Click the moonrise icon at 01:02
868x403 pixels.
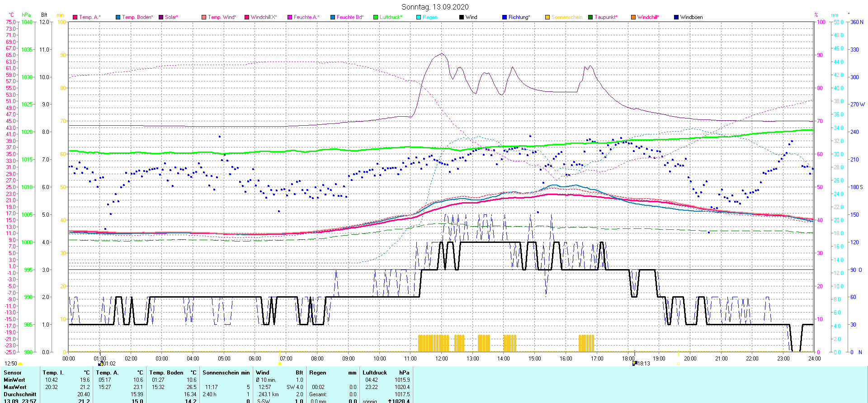100,363
